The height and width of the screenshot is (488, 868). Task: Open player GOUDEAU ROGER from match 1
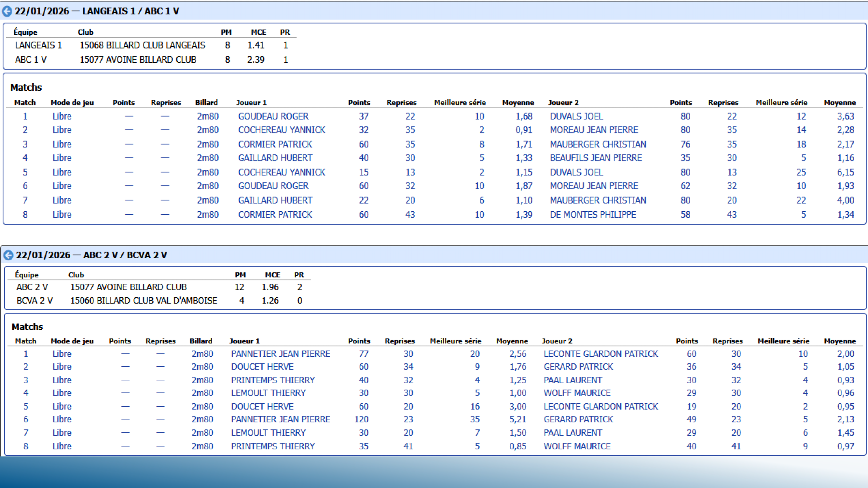click(x=274, y=116)
